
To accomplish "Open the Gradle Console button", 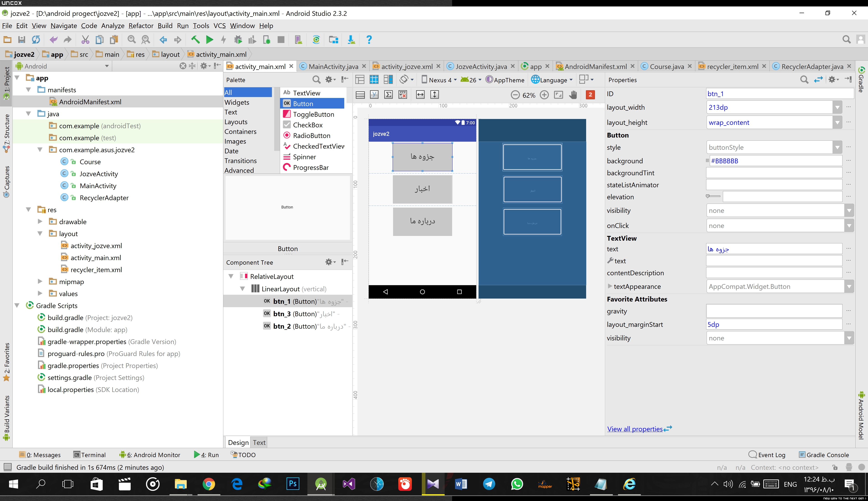I will pyautogui.click(x=824, y=455).
